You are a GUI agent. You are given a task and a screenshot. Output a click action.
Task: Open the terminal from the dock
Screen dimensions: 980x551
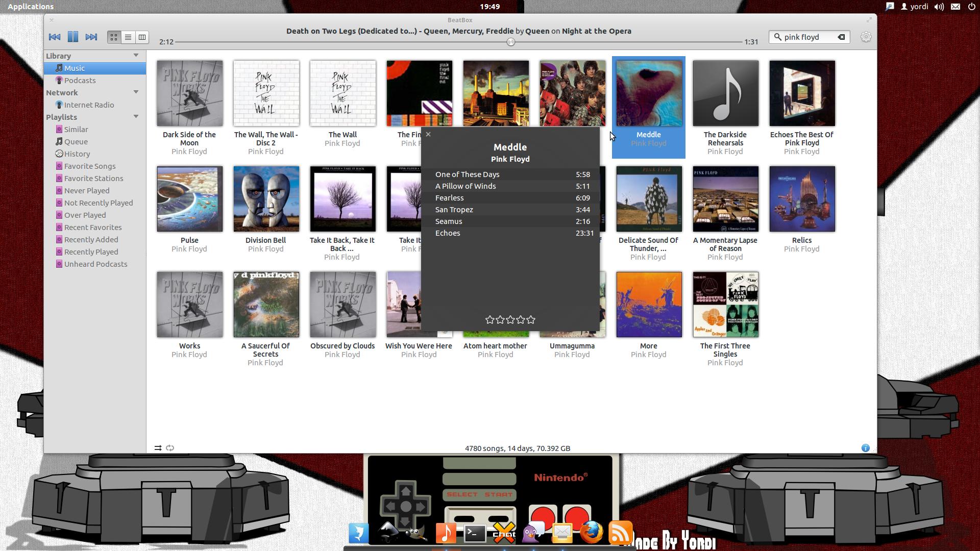coord(475,534)
